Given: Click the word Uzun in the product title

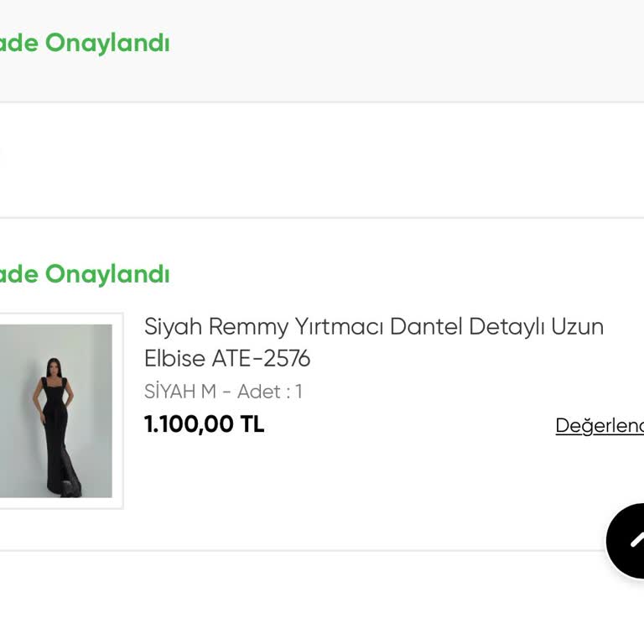Looking at the screenshot, I should pyautogui.click(x=577, y=326).
